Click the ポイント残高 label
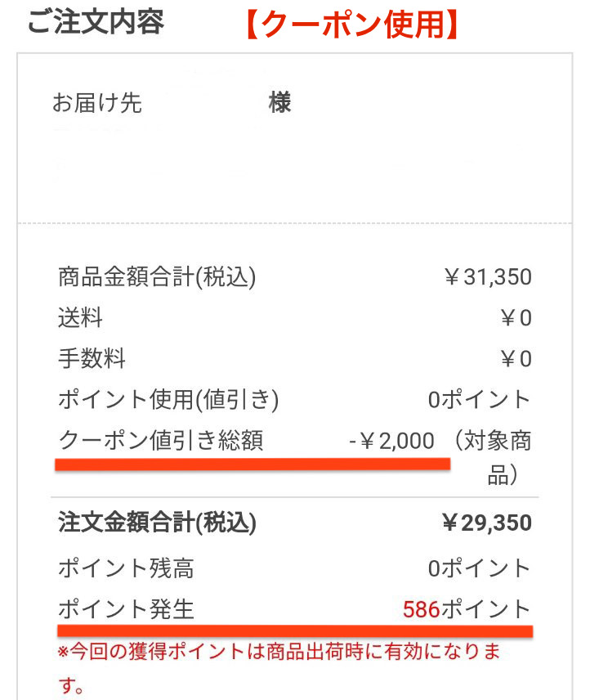This screenshot has height=700, width=590. click(x=126, y=568)
